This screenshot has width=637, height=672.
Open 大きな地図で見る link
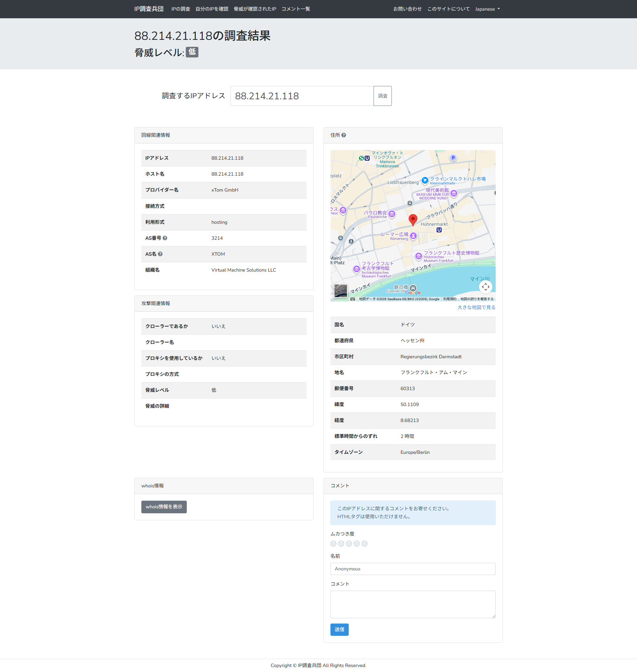476,307
